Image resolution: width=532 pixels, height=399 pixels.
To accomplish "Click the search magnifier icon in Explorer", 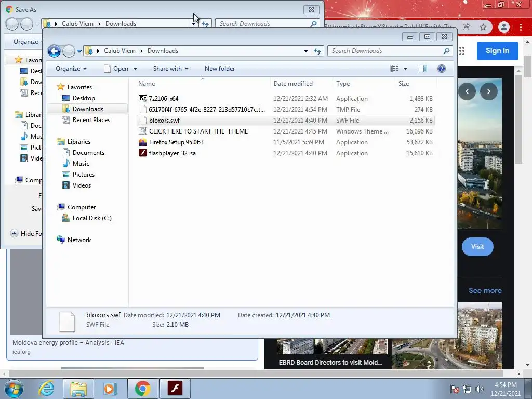I will [x=446, y=51].
